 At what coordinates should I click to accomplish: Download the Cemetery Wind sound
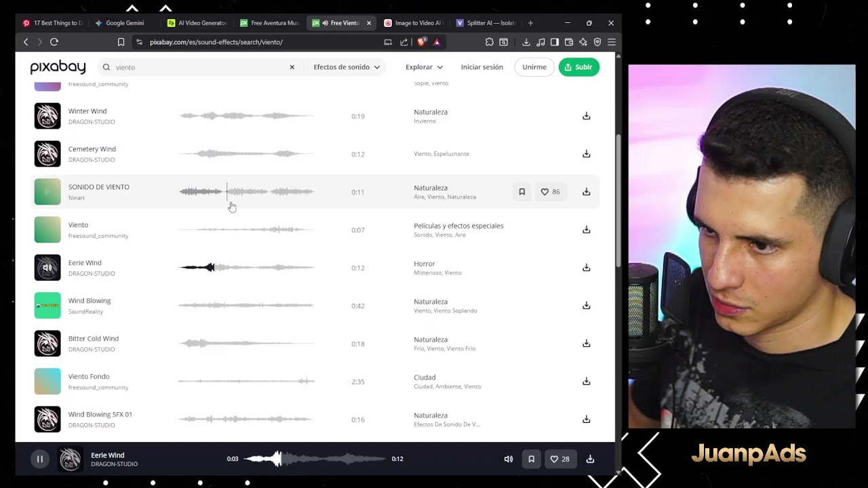click(587, 154)
